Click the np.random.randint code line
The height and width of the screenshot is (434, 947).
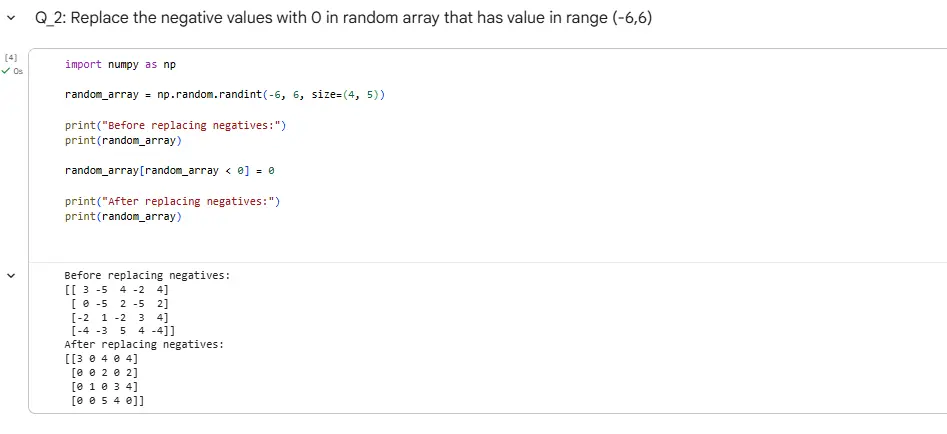pos(224,94)
